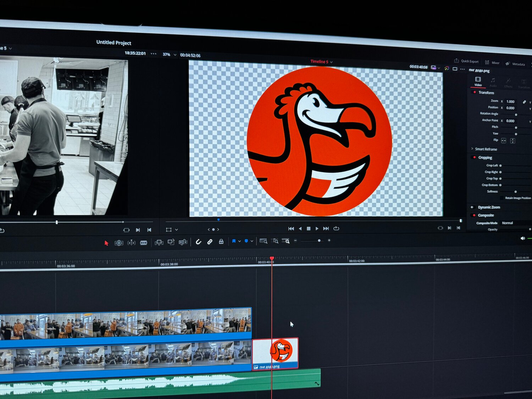Open the Mixer panel
The height and width of the screenshot is (399, 532).
point(492,62)
